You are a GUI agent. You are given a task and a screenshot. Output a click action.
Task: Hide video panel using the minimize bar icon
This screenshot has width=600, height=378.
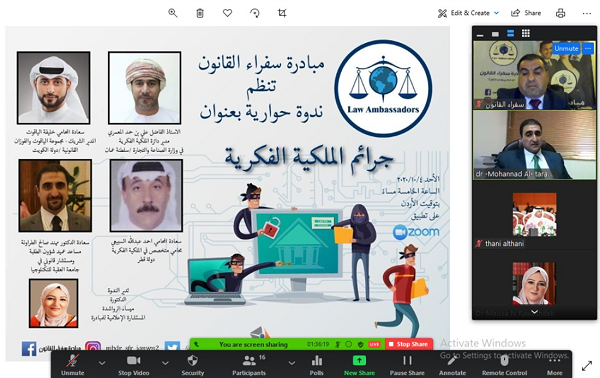tap(480, 34)
